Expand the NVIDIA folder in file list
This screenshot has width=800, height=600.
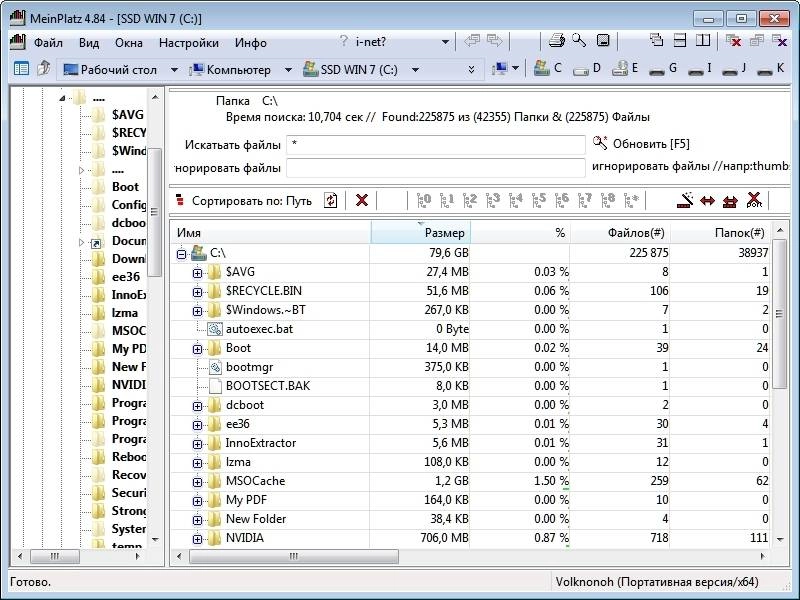click(x=197, y=539)
